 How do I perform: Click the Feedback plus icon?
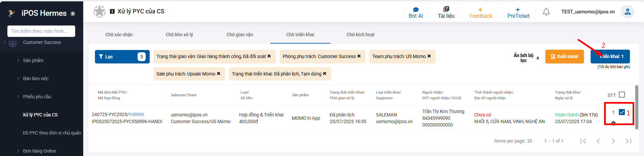[480, 10]
